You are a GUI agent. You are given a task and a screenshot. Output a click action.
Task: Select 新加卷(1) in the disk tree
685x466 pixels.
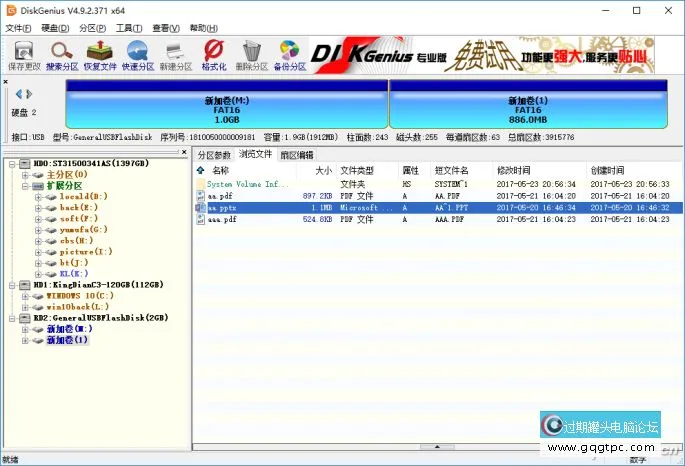pyautogui.click(x=67, y=340)
